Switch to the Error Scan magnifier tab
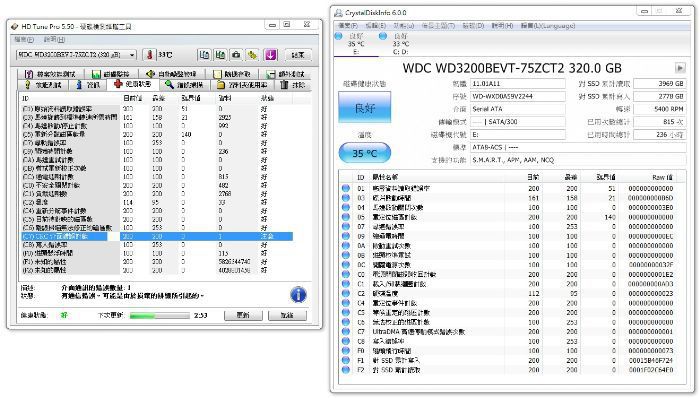The height and width of the screenshot is (398, 700). click(183, 84)
